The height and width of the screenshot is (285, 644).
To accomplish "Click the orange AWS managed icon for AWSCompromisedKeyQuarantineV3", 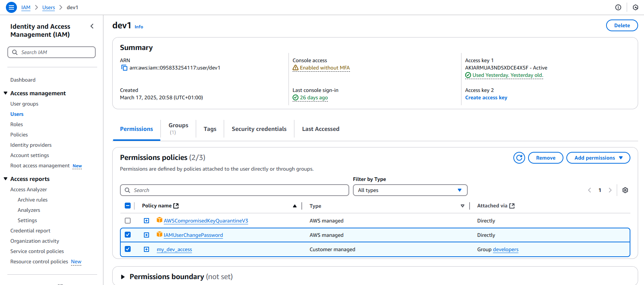I will [159, 220].
